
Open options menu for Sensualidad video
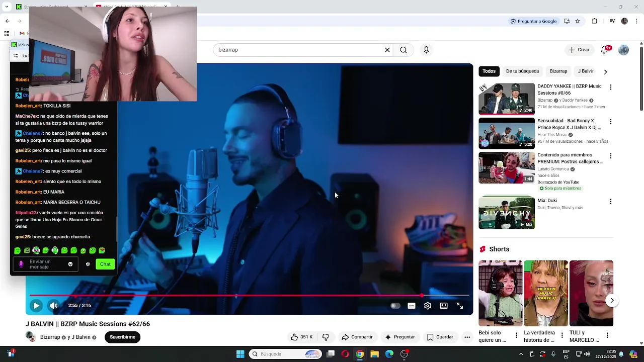(611, 122)
